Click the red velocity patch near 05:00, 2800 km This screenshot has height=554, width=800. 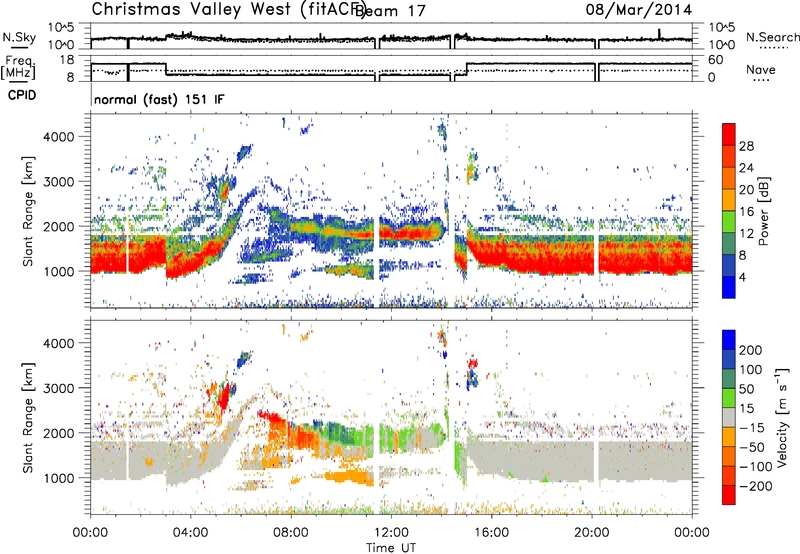coord(223,397)
